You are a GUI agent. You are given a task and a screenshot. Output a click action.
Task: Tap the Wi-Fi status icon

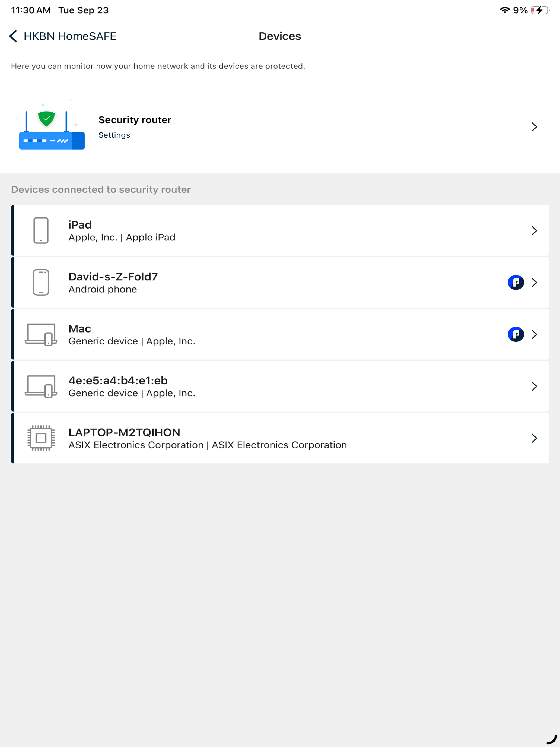(505, 10)
